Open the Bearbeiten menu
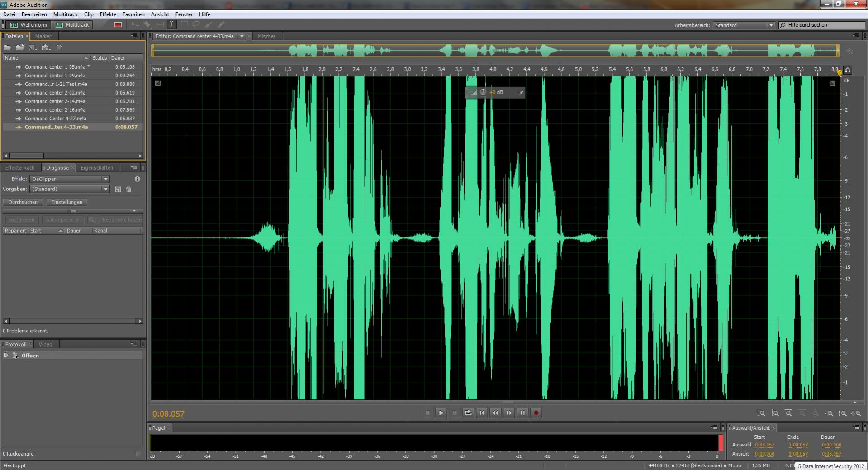Image resolution: width=868 pixels, height=470 pixels. coord(34,14)
